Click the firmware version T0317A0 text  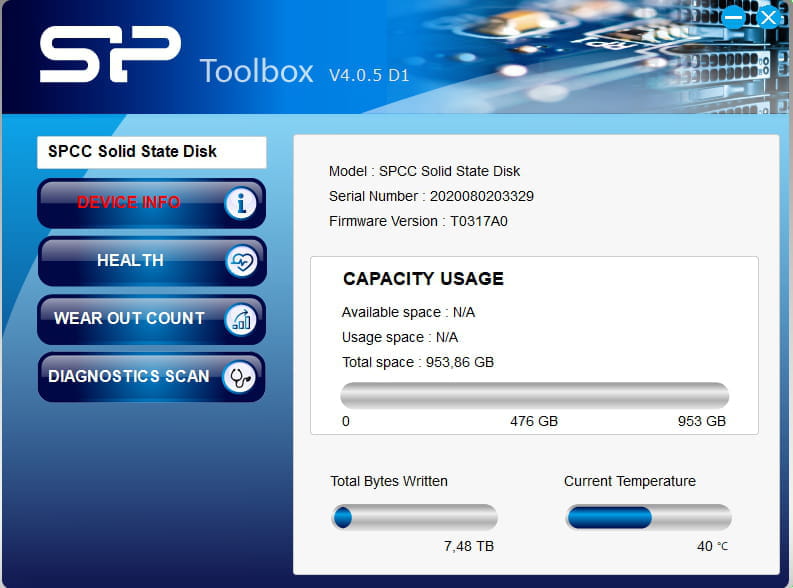479,221
